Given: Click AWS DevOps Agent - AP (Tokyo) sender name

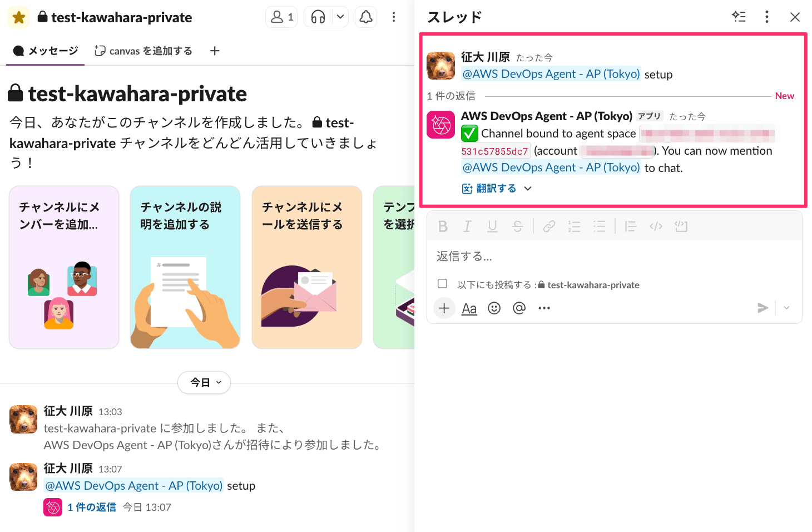Looking at the screenshot, I should click(547, 116).
